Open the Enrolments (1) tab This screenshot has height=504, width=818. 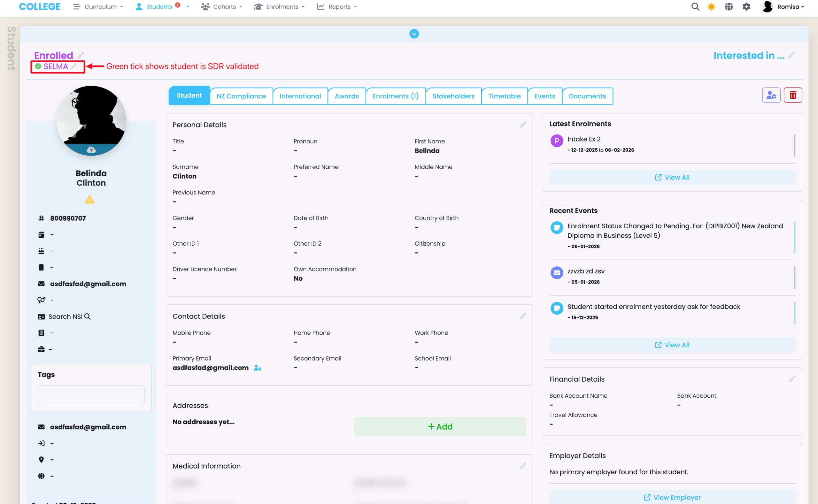(x=395, y=96)
